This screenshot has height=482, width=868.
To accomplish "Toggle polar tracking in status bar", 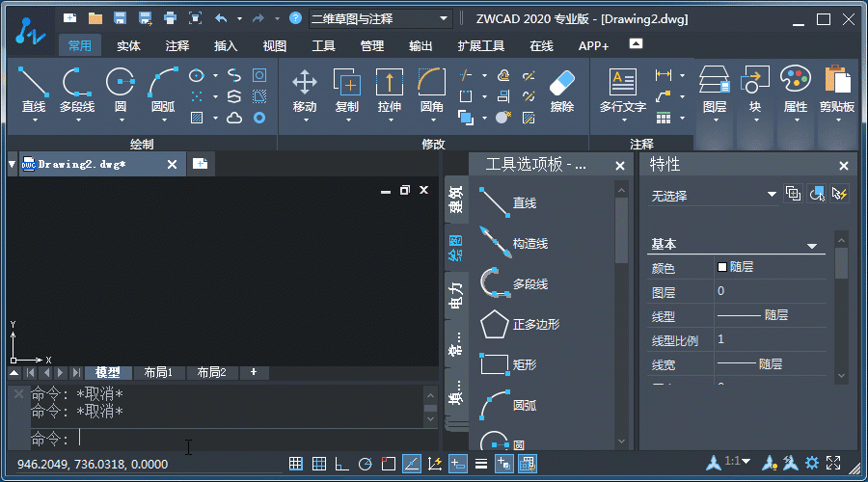I will (x=365, y=464).
